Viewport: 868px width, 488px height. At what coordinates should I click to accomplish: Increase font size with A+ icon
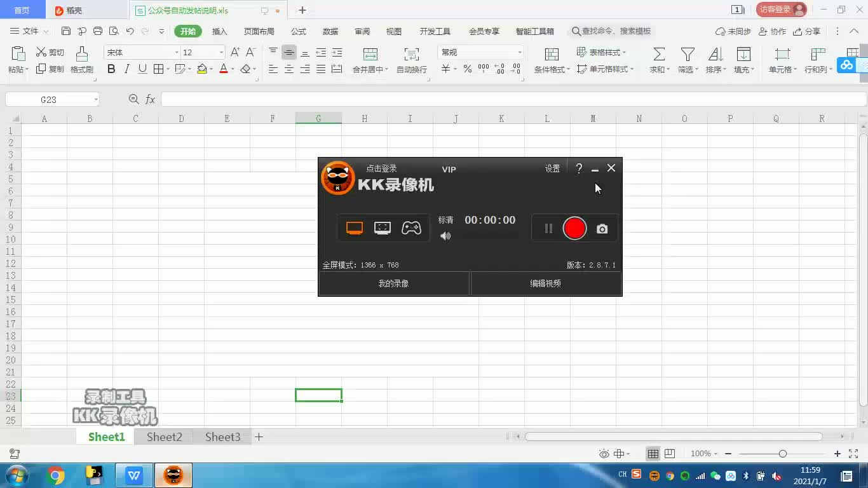(x=235, y=52)
